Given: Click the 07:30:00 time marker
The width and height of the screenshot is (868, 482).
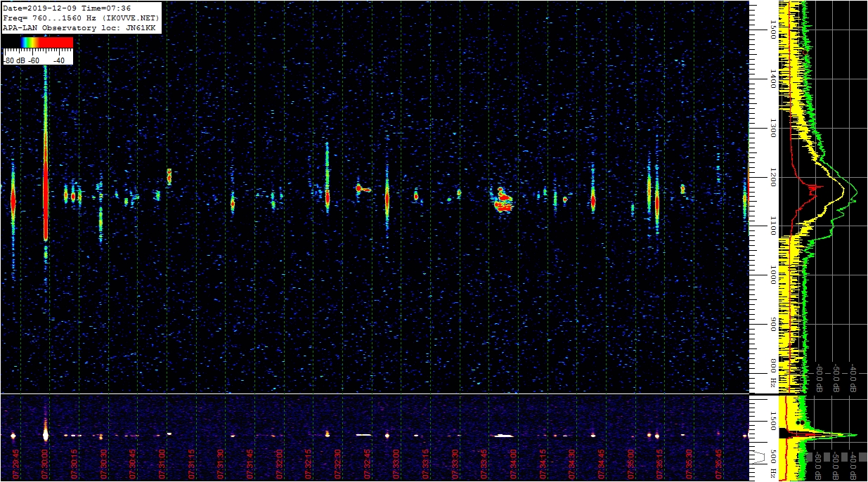Looking at the screenshot, I should [45, 464].
